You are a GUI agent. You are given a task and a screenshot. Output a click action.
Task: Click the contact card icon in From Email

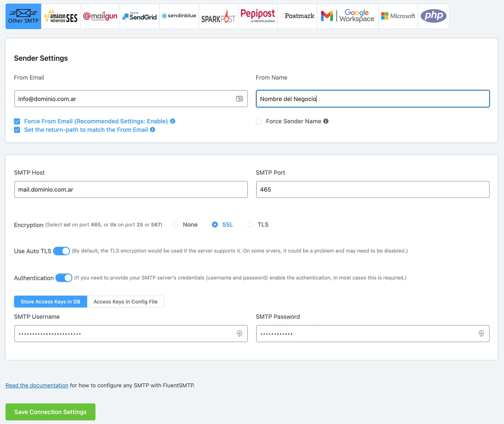[239, 99]
